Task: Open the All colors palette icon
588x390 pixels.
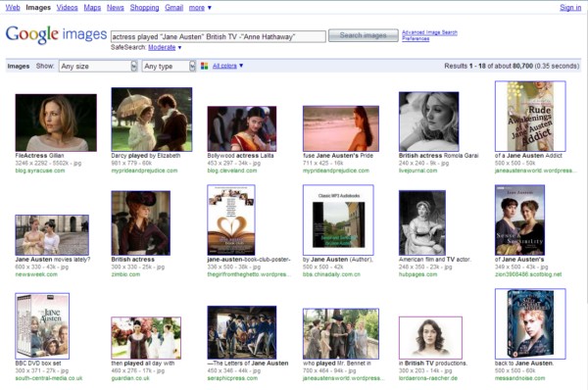Action: [205, 66]
